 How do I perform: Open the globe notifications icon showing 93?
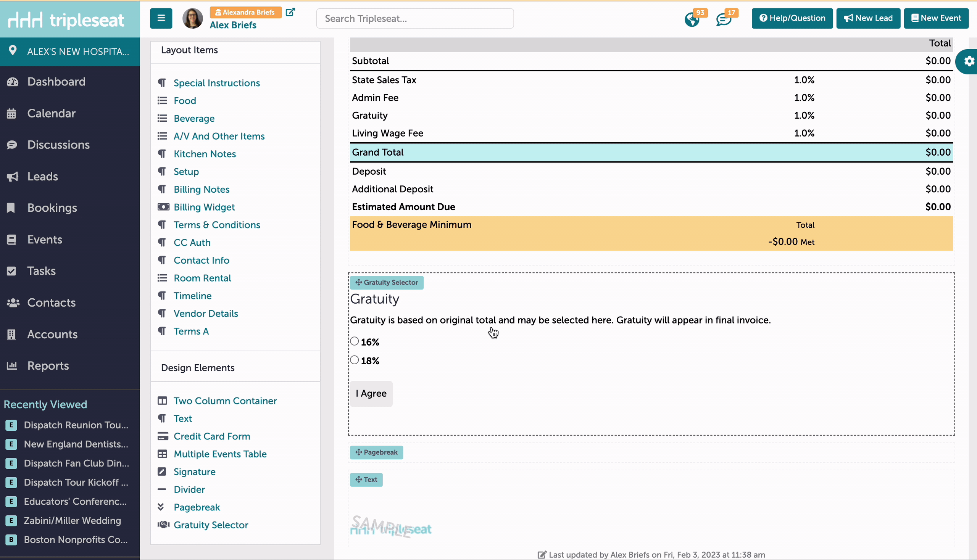(x=692, y=19)
